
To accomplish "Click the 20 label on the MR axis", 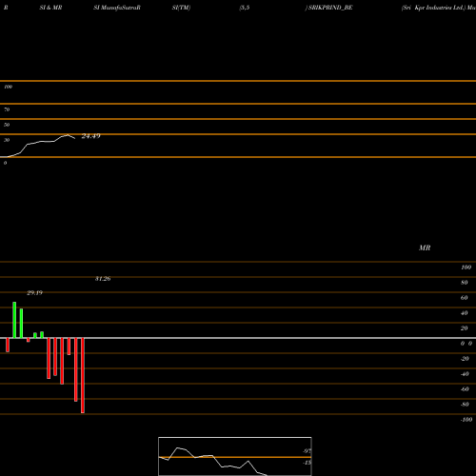I will (465, 328).
